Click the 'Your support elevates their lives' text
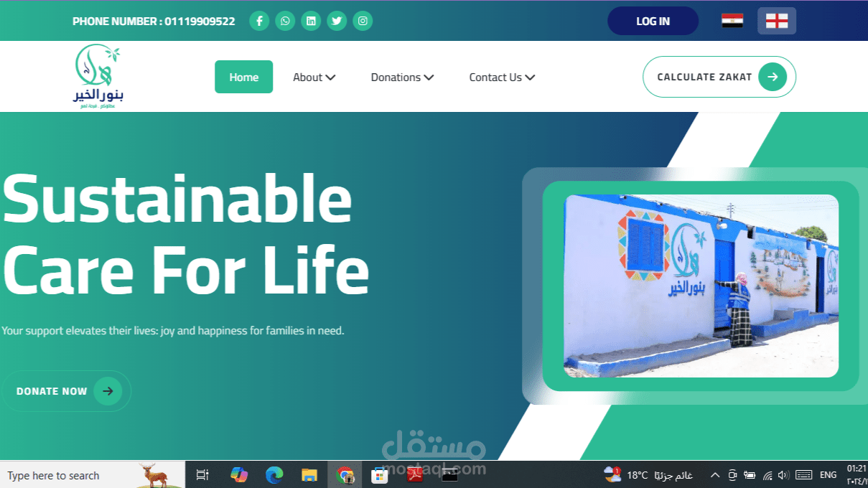Screen dimensions: 868x488 173,331
